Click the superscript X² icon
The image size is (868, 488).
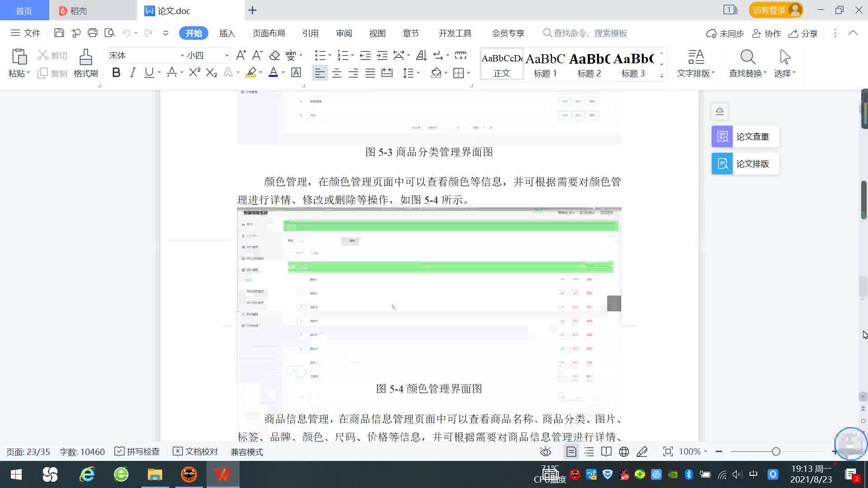194,73
